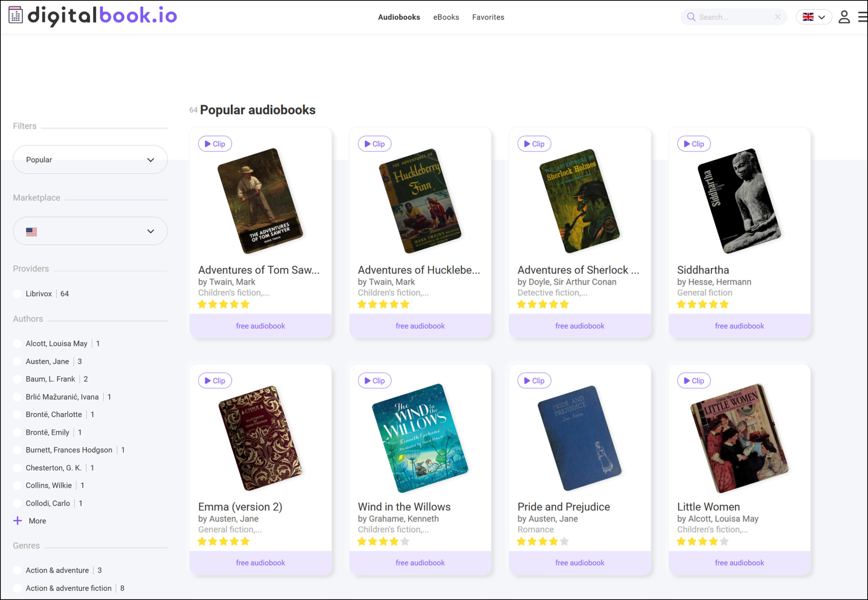Open the user account icon
The width and height of the screenshot is (868, 600).
tap(844, 17)
